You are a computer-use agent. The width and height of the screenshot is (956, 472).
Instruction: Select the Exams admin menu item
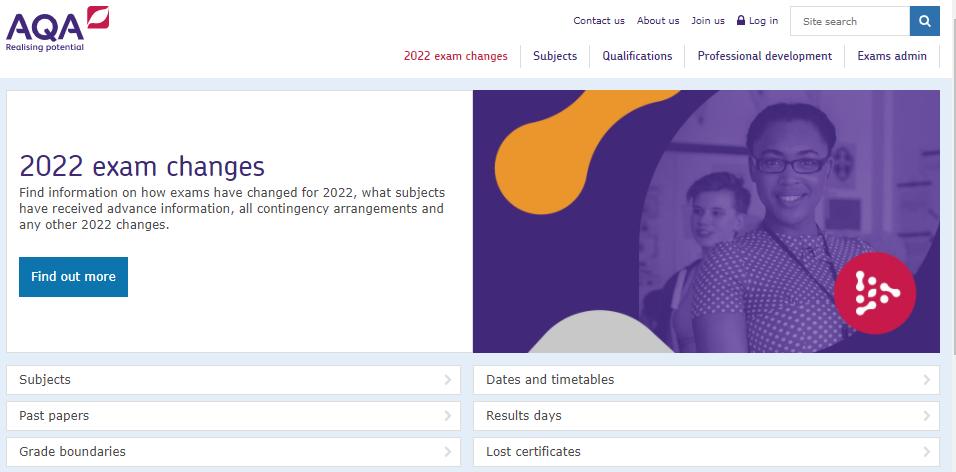pos(892,56)
